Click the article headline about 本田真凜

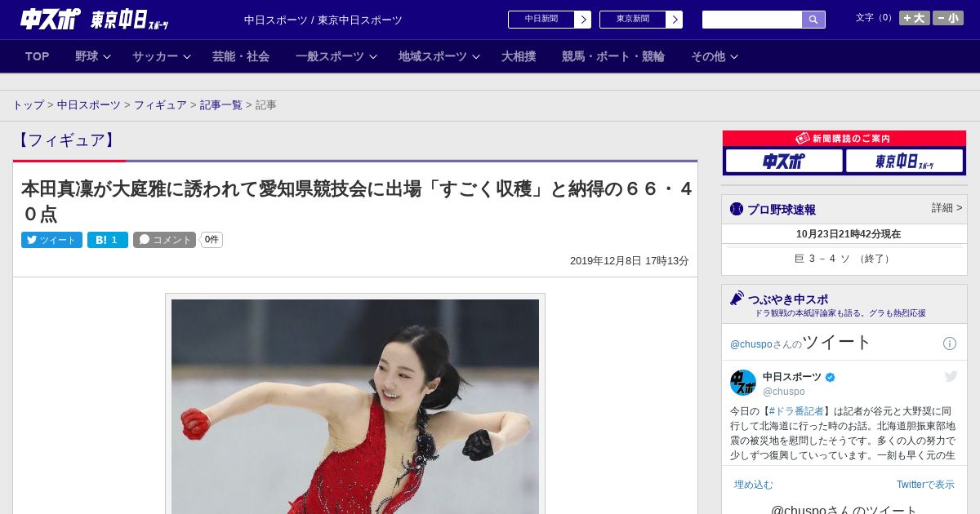(356, 202)
